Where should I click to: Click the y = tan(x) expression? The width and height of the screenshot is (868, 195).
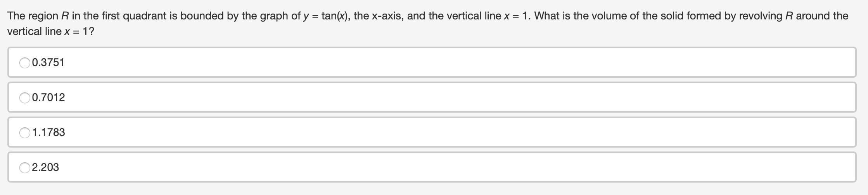(x=327, y=16)
